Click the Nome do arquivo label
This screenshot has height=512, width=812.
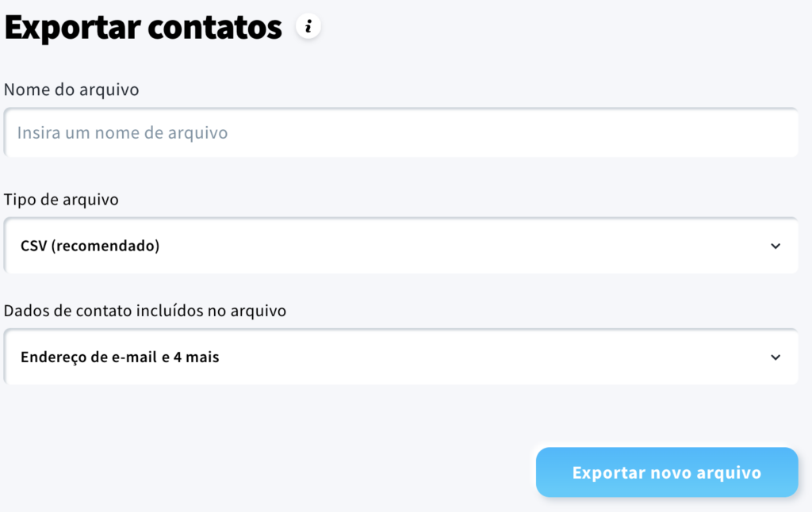click(x=71, y=90)
